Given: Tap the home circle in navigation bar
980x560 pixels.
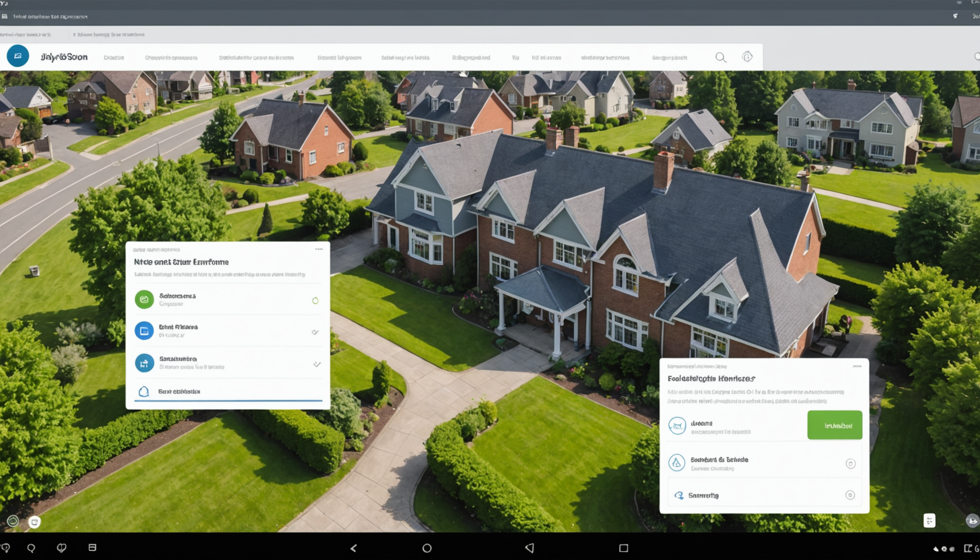Looking at the screenshot, I should click(x=427, y=548).
